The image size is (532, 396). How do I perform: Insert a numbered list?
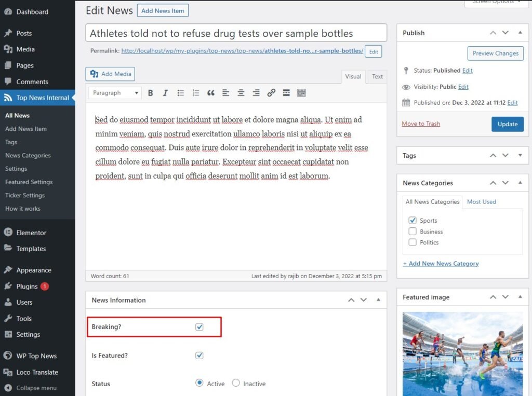coord(196,93)
